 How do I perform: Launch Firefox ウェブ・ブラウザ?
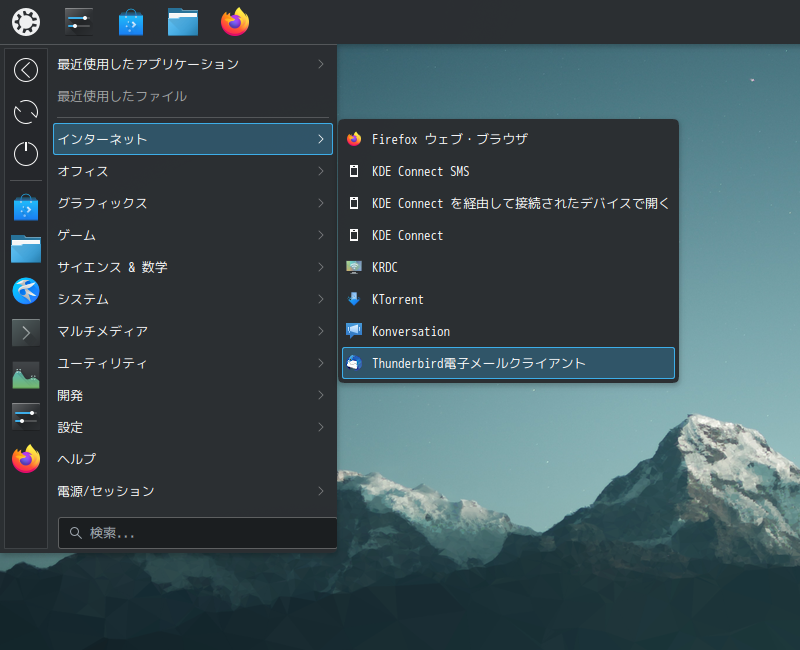pyautogui.click(x=508, y=139)
